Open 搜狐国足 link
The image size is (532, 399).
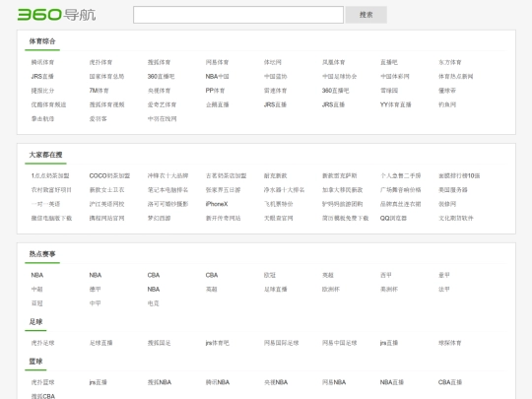click(x=160, y=343)
